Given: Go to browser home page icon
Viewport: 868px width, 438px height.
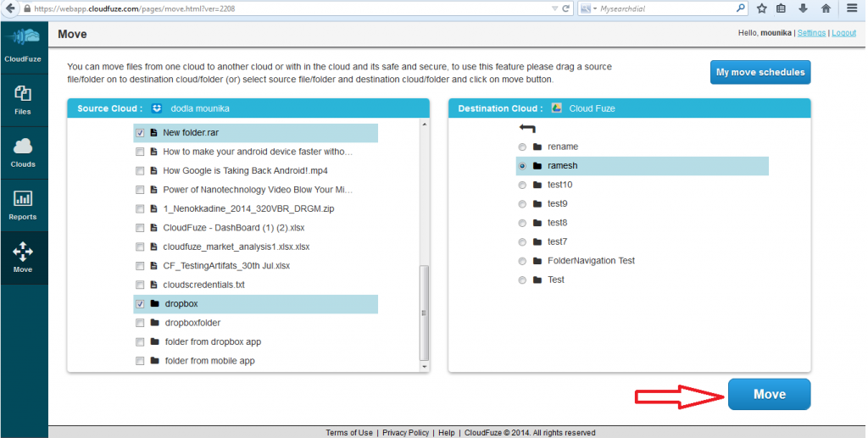Looking at the screenshot, I should click(x=826, y=8).
